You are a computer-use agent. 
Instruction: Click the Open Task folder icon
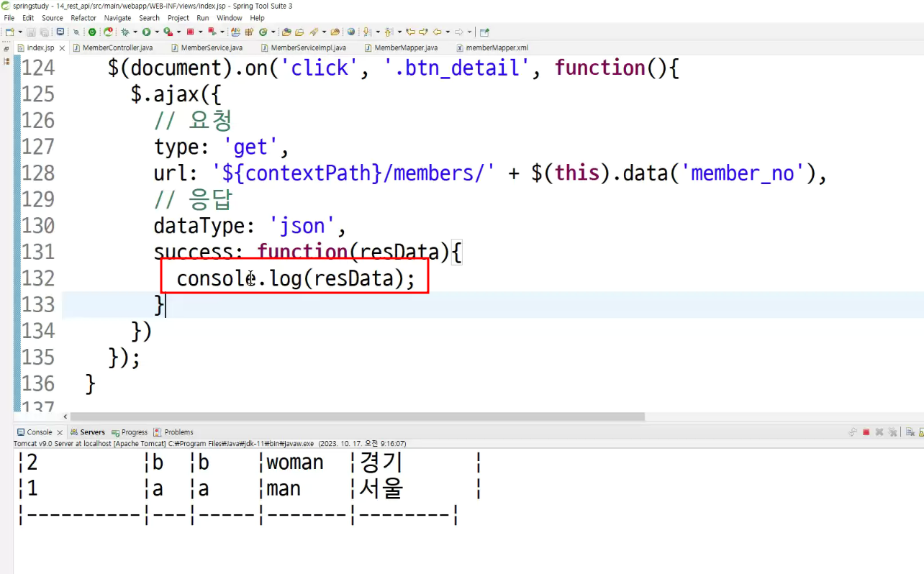pyautogui.click(x=299, y=32)
